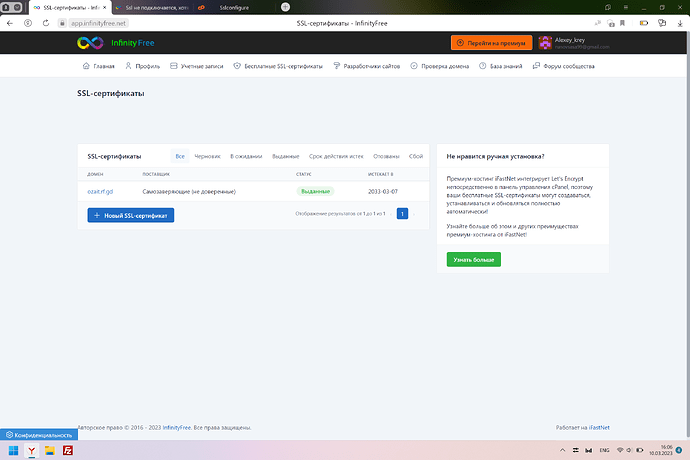Open the Windows Start button in taskbar

point(13,451)
